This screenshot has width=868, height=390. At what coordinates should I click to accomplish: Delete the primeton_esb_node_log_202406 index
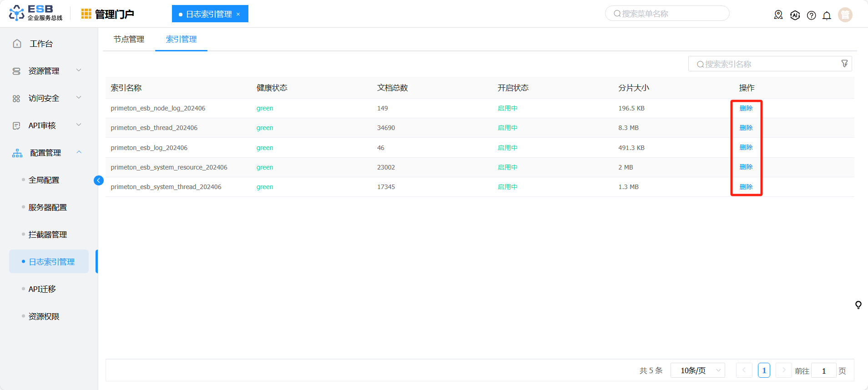(x=746, y=108)
